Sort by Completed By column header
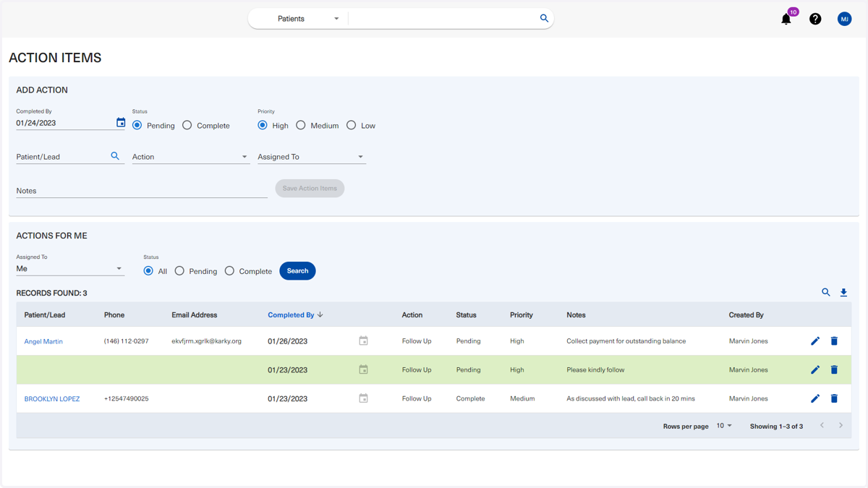Viewport: 868px width, 488px height. coord(291,315)
